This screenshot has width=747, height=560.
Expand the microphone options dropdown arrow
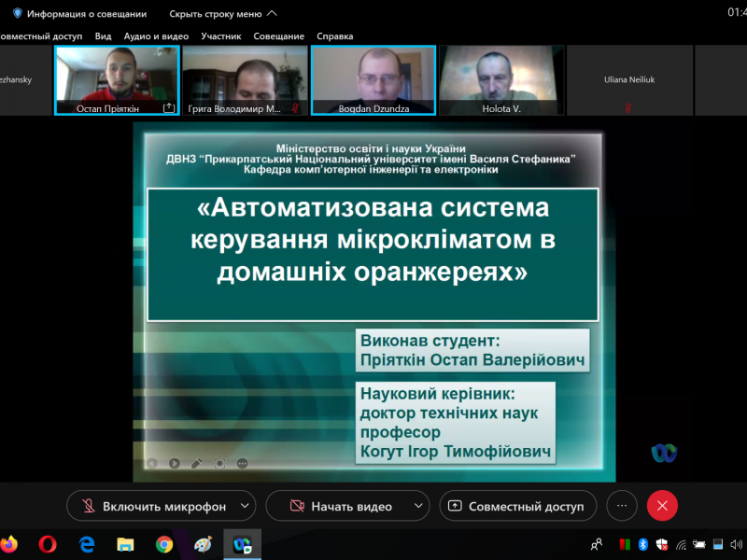coord(245,506)
